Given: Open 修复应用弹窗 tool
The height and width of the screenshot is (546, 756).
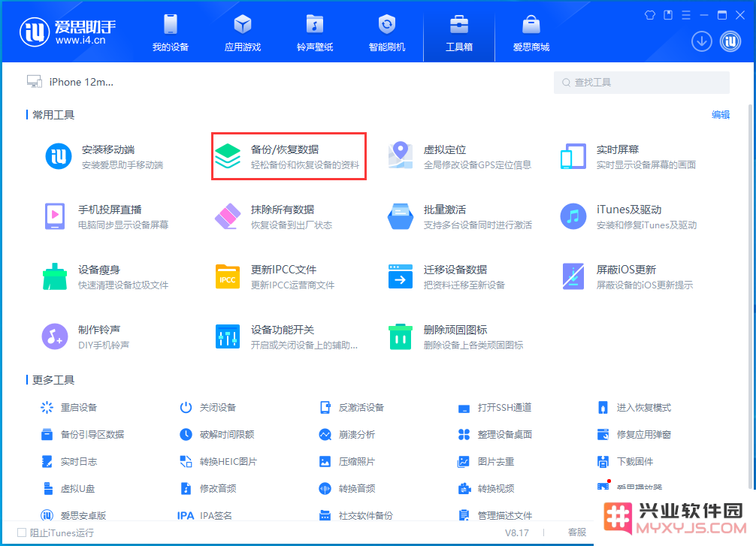Looking at the screenshot, I should [x=634, y=435].
